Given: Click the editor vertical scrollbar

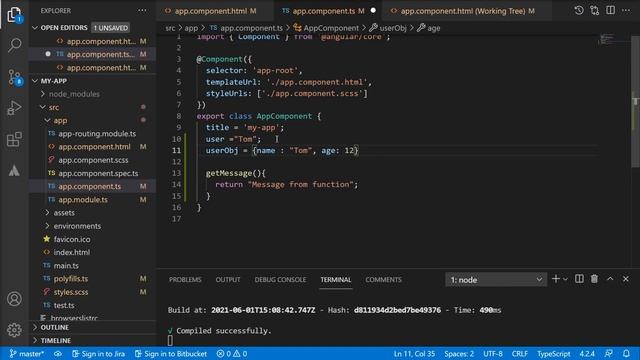Looking at the screenshot, I should click(636, 101).
